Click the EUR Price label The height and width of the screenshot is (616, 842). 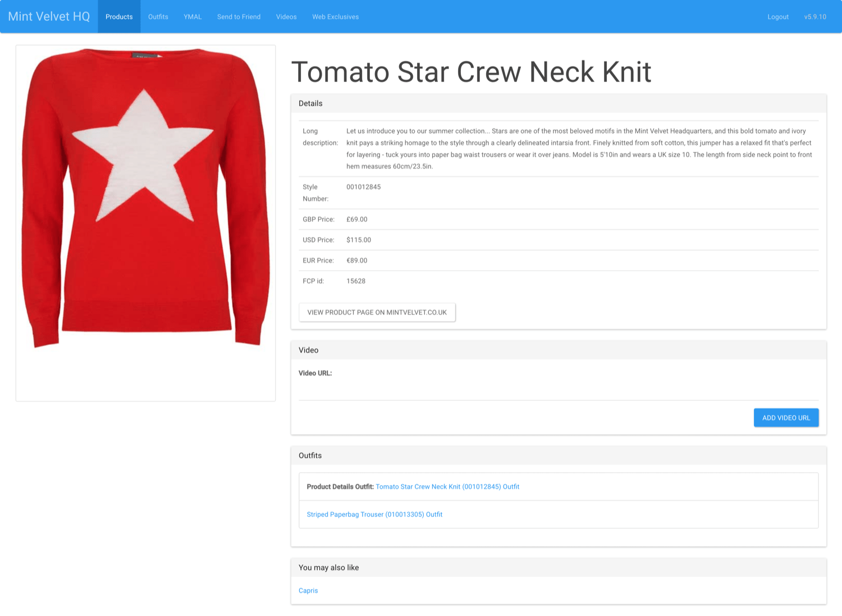[x=318, y=261]
